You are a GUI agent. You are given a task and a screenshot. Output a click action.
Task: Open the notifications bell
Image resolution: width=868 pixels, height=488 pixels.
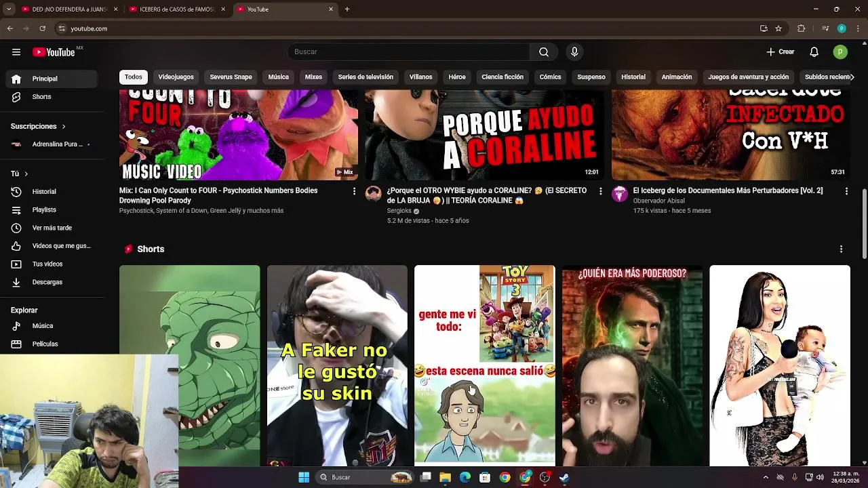tap(814, 52)
